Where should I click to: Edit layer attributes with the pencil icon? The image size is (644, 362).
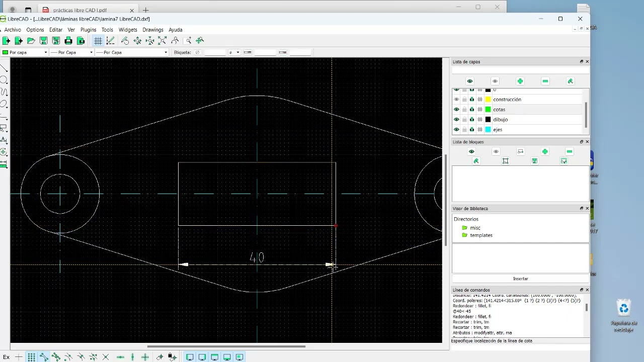point(571,81)
